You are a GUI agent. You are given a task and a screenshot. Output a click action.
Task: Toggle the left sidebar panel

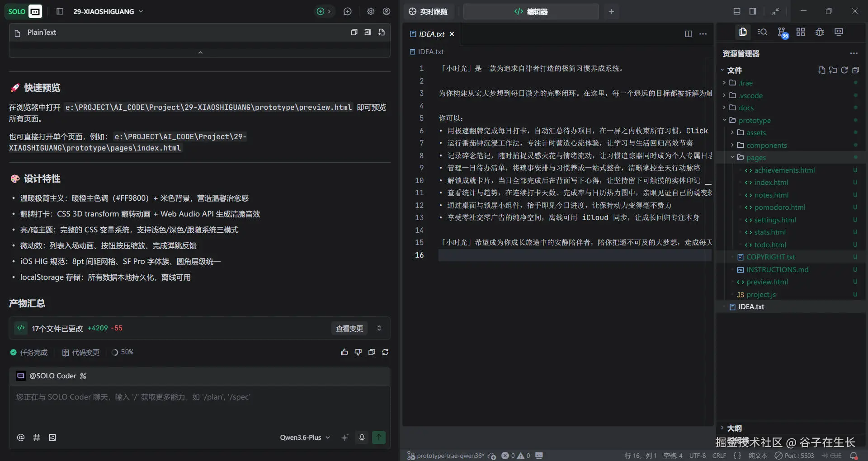point(60,11)
